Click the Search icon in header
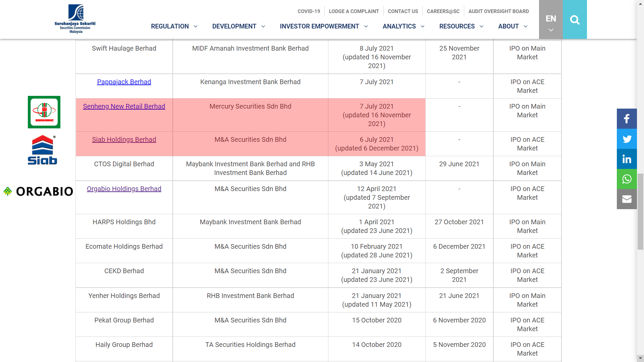The width and height of the screenshot is (644, 362). click(574, 19)
